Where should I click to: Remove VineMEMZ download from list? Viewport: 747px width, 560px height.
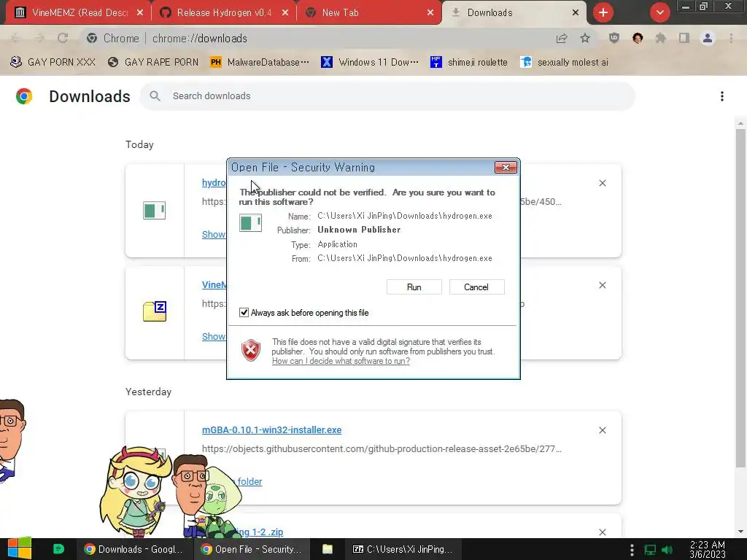coord(602,285)
